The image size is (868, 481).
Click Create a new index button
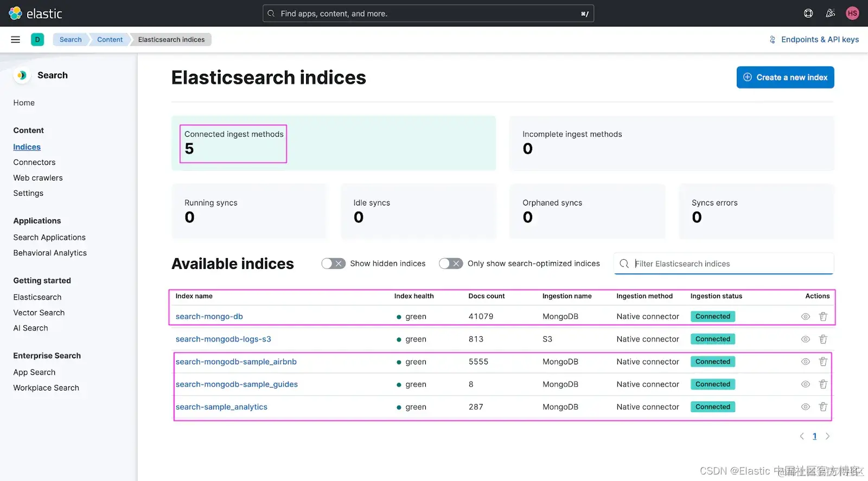(785, 78)
